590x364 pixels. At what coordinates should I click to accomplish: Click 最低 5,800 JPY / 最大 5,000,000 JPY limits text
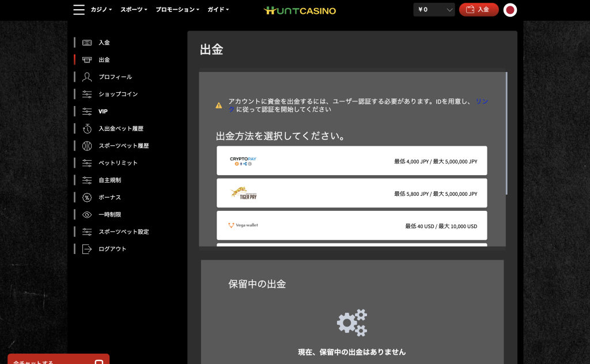point(436,194)
